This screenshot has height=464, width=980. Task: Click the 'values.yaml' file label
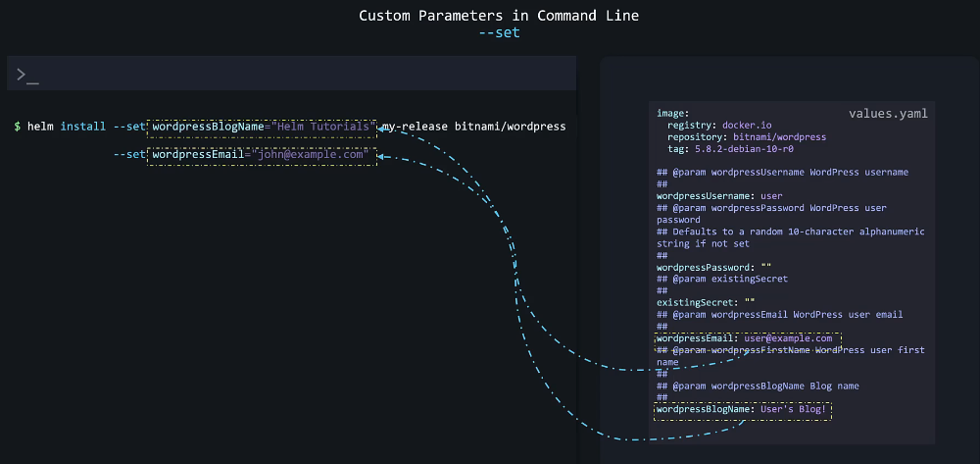point(888,114)
